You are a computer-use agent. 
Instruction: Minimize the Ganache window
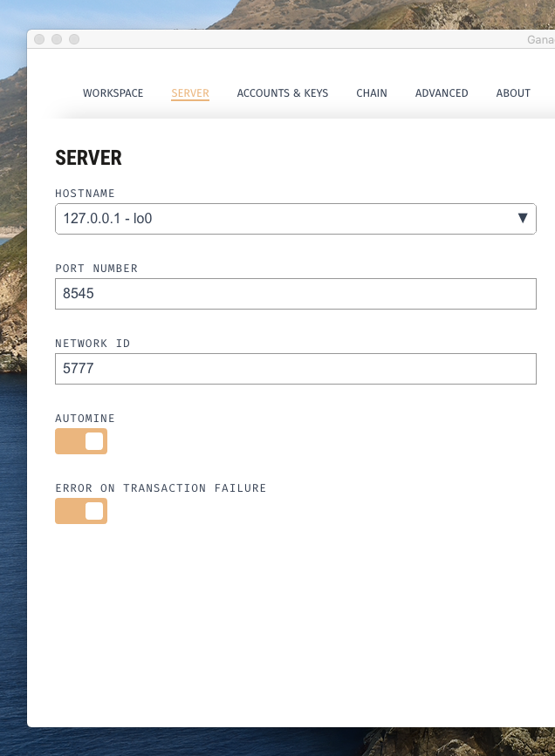click(x=57, y=39)
